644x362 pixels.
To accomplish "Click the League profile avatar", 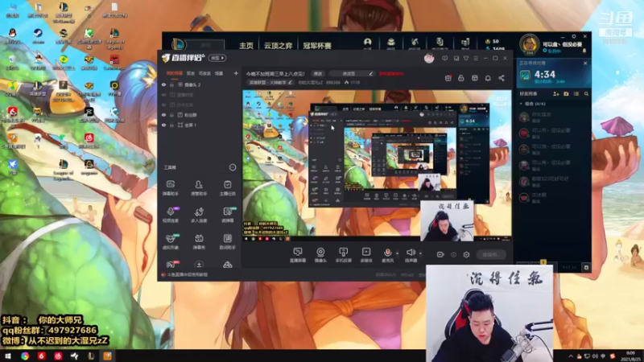I will tap(530, 44).
